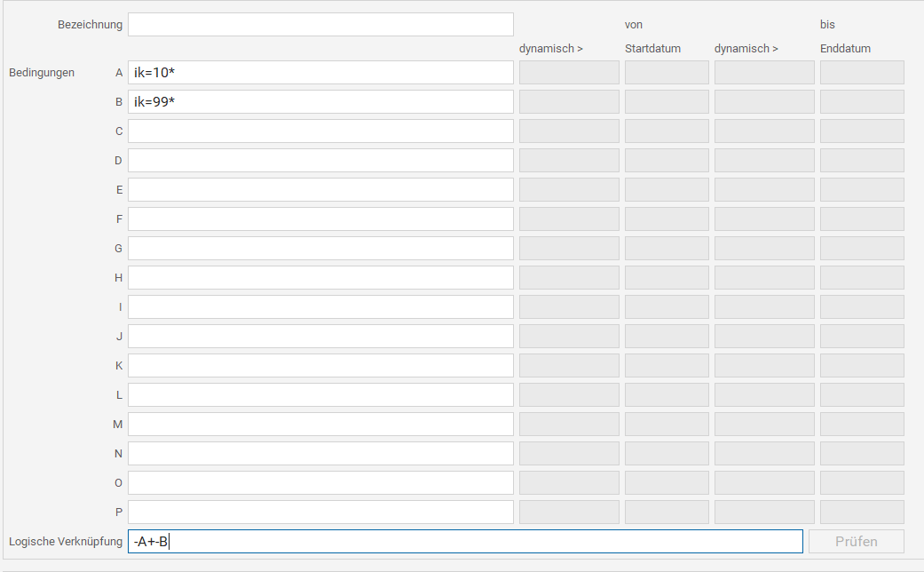
Task: Click into condition H input field
Action: pyautogui.click(x=320, y=278)
